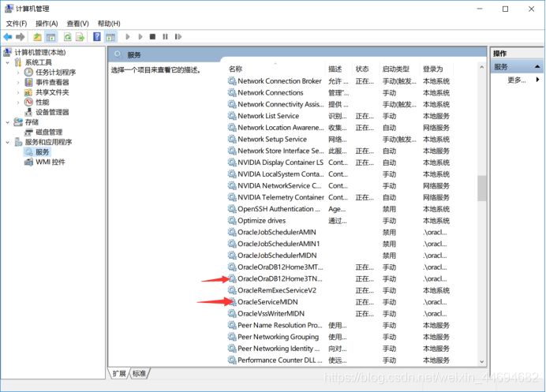
Task: Select 设备管理器 in the tree
Action: [52, 112]
